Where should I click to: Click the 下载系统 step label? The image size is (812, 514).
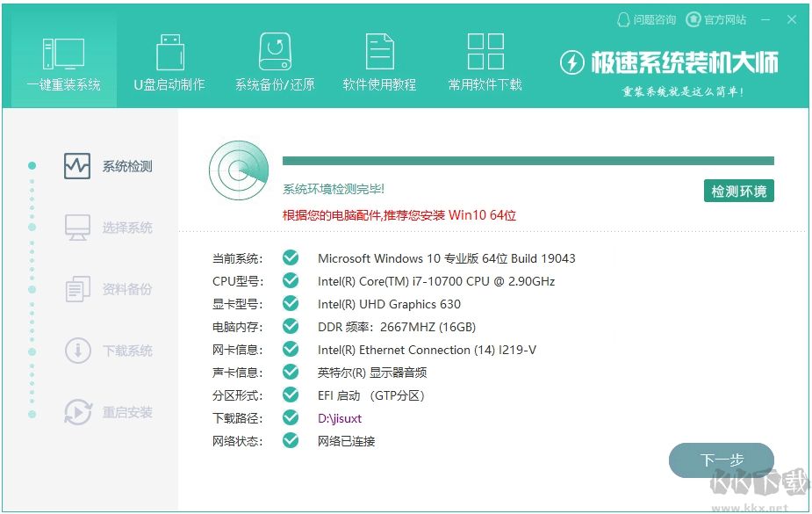tap(127, 351)
